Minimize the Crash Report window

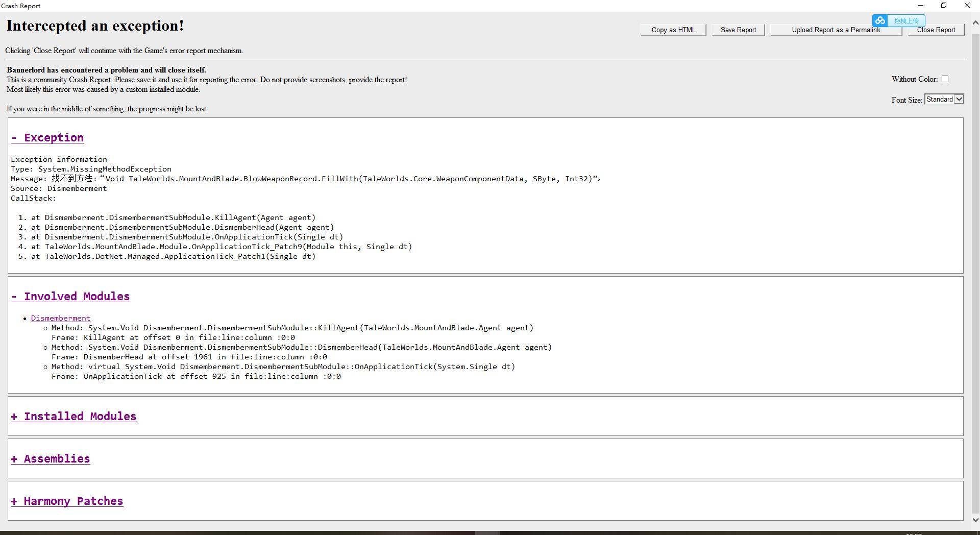click(921, 6)
